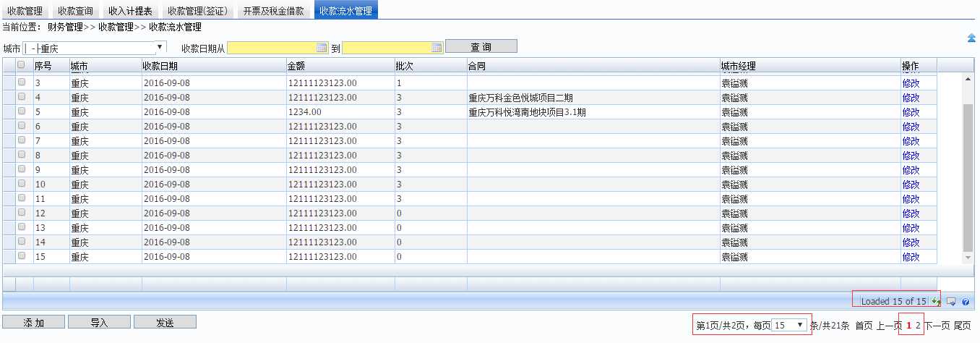Screen dimensions: 980x343
Task: Click the 添加 button
Action: [x=33, y=322]
